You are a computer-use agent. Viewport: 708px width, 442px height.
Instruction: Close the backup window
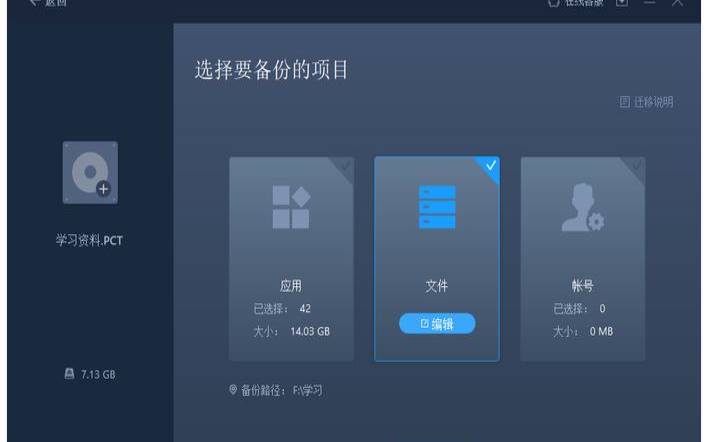(677, 3)
